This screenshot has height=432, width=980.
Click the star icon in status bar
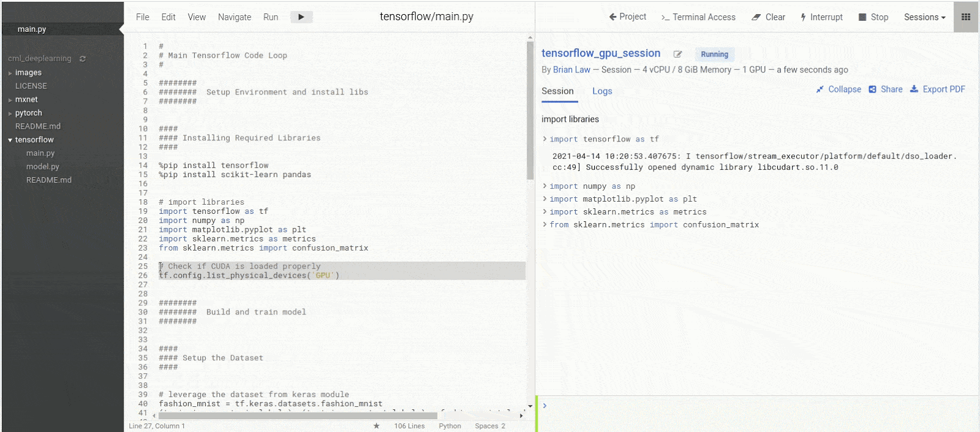(x=376, y=426)
